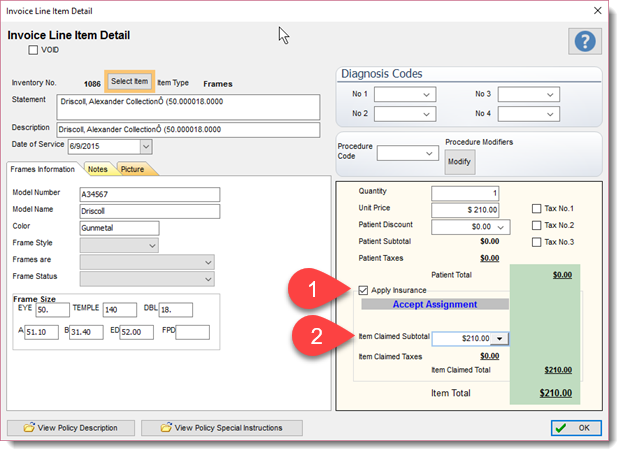Click the Patient Subtotal $0.00 value
Screen dimensions: 624x456
pos(489,242)
